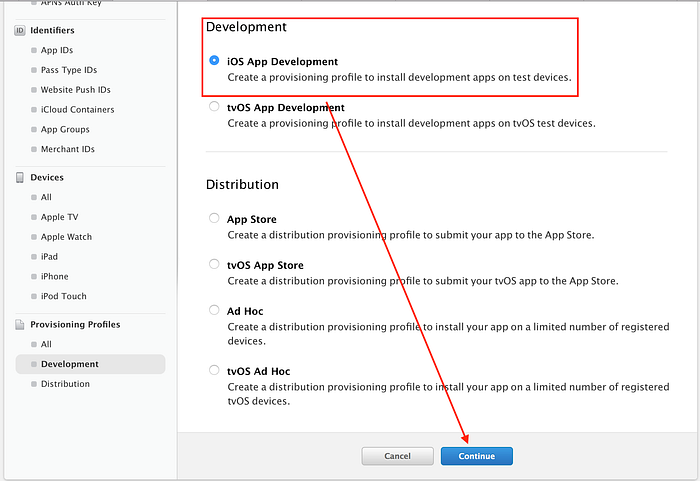Click the App Store option label
Screen dimensions: 700x481
click(x=251, y=219)
